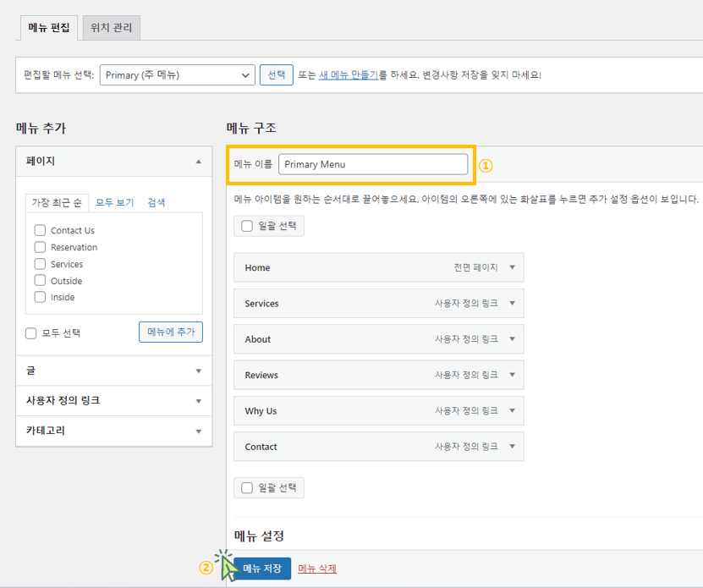The height and width of the screenshot is (588, 703).
Task: Click the 메뉴 삭제 link
Action: pos(317,569)
